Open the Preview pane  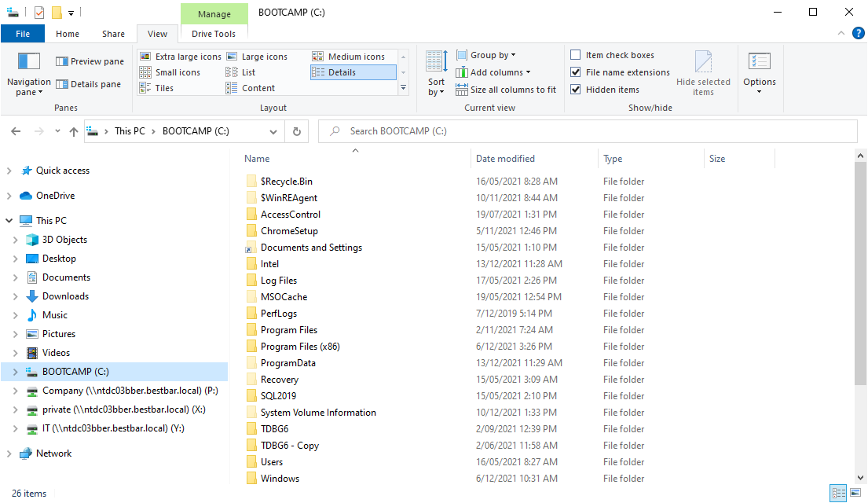point(89,61)
